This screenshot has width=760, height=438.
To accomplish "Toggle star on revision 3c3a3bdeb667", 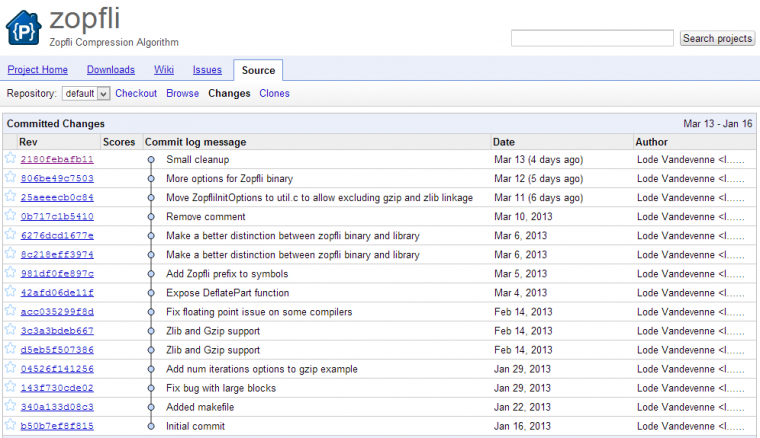I will pyautogui.click(x=10, y=329).
